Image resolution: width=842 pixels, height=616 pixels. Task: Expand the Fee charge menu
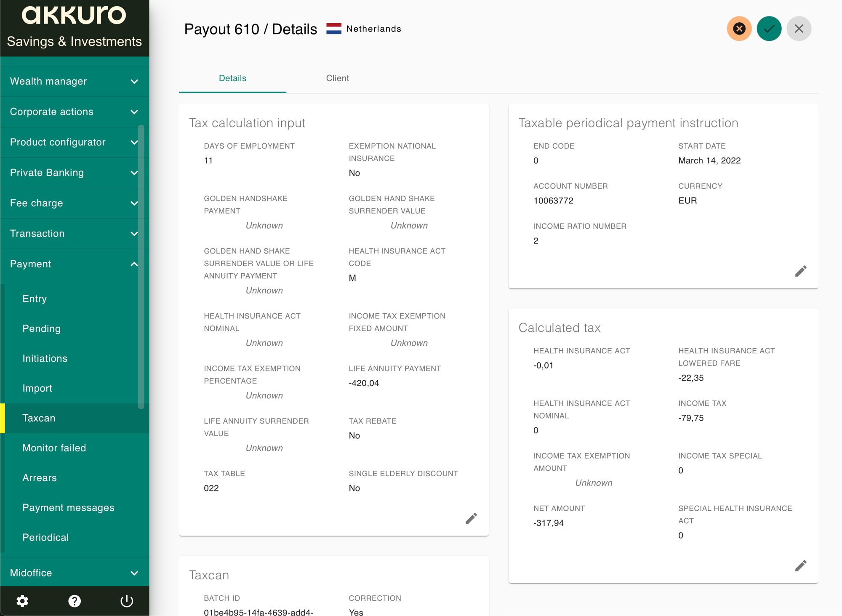(x=75, y=203)
